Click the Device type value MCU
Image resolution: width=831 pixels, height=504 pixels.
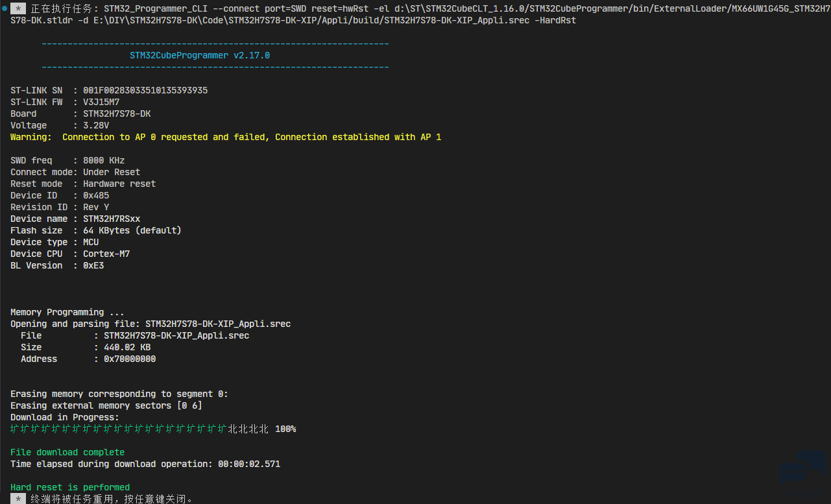pos(91,242)
